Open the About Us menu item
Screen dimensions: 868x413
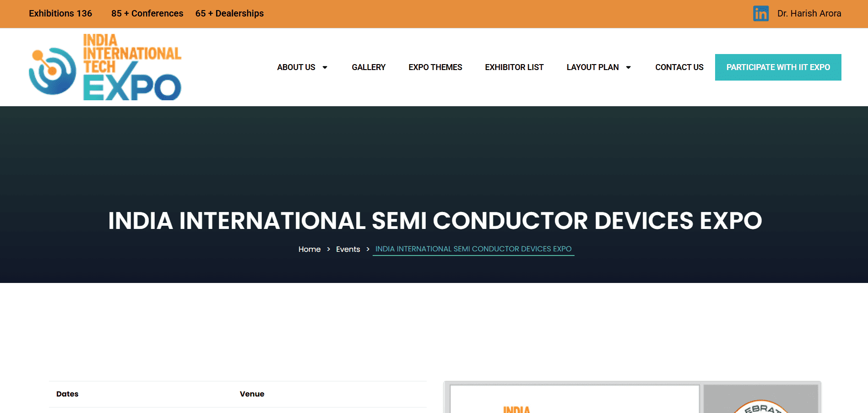point(296,67)
